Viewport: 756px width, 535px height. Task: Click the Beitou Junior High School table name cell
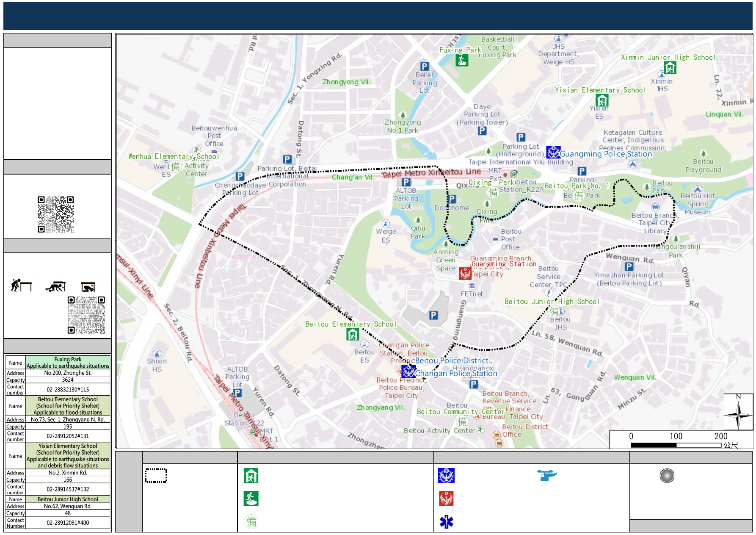(x=68, y=499)
